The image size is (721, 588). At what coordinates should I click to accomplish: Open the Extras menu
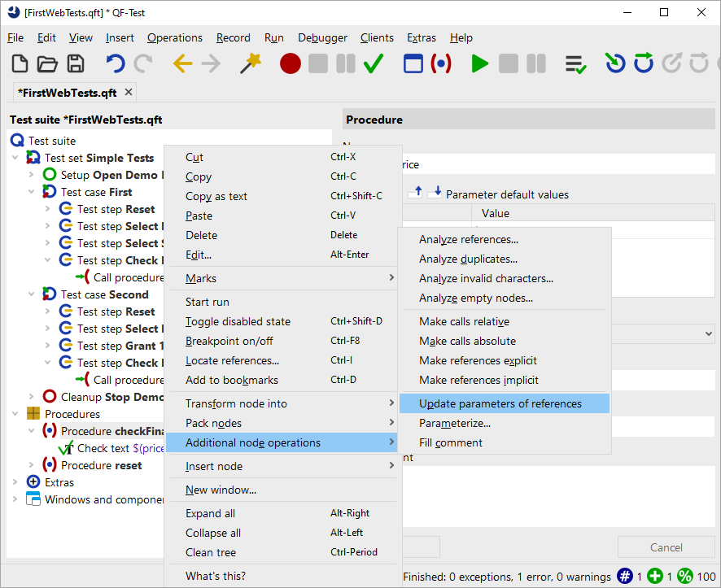[x=422, y=37]
